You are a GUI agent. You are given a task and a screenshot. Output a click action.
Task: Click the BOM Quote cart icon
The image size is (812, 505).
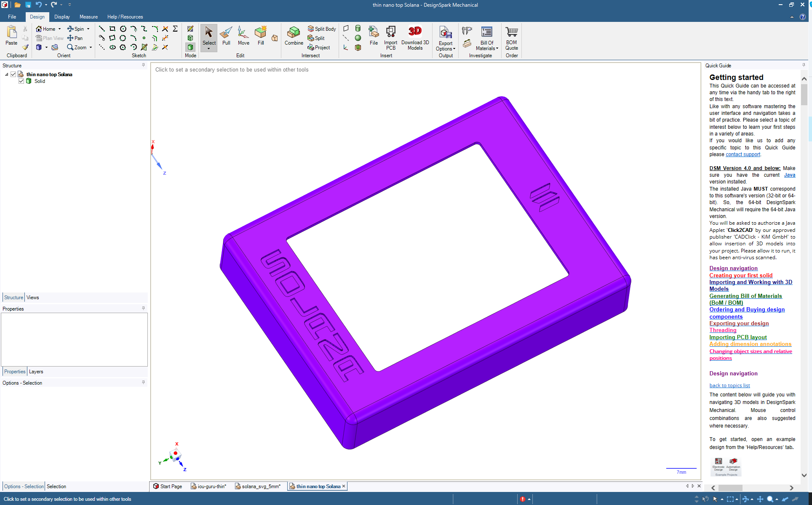(x=511, y=32)
